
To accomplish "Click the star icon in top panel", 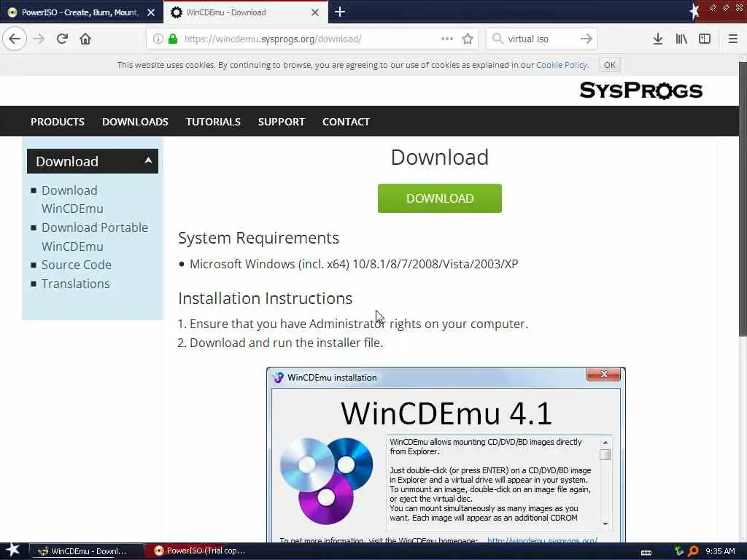I will 694,12.
